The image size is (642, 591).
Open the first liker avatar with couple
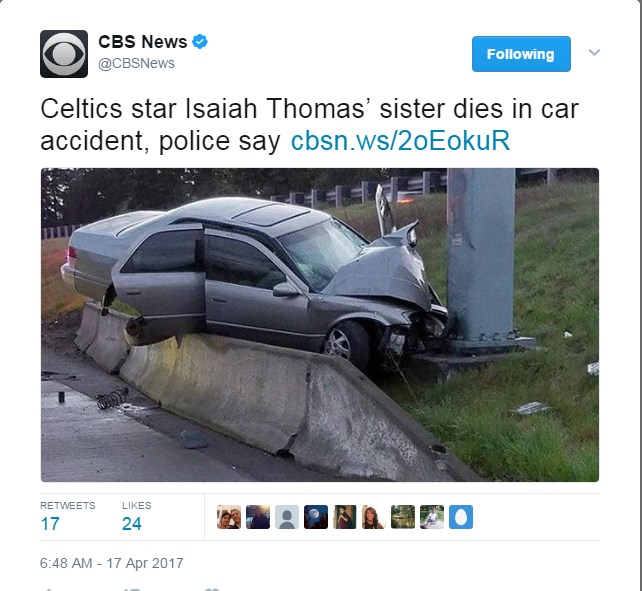(x=229, y=517)
